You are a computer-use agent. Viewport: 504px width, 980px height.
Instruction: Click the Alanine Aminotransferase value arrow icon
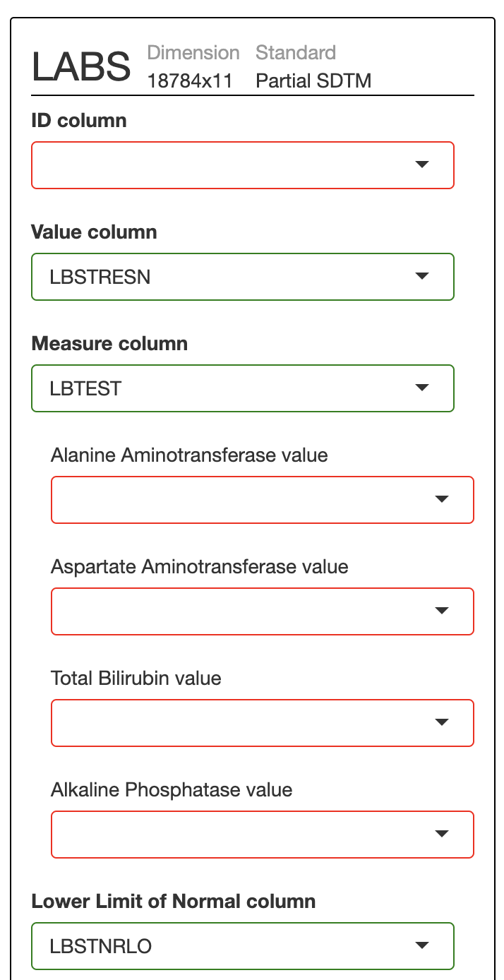click(442, 499)
